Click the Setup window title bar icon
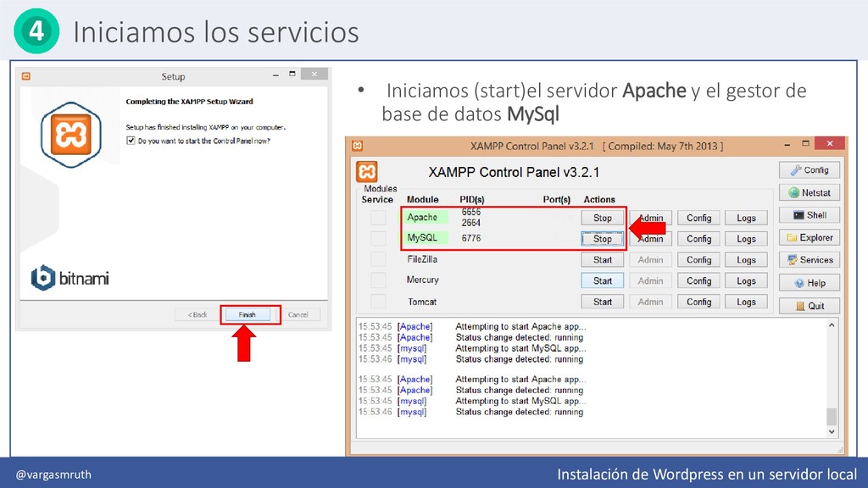 tap(26, 76)
